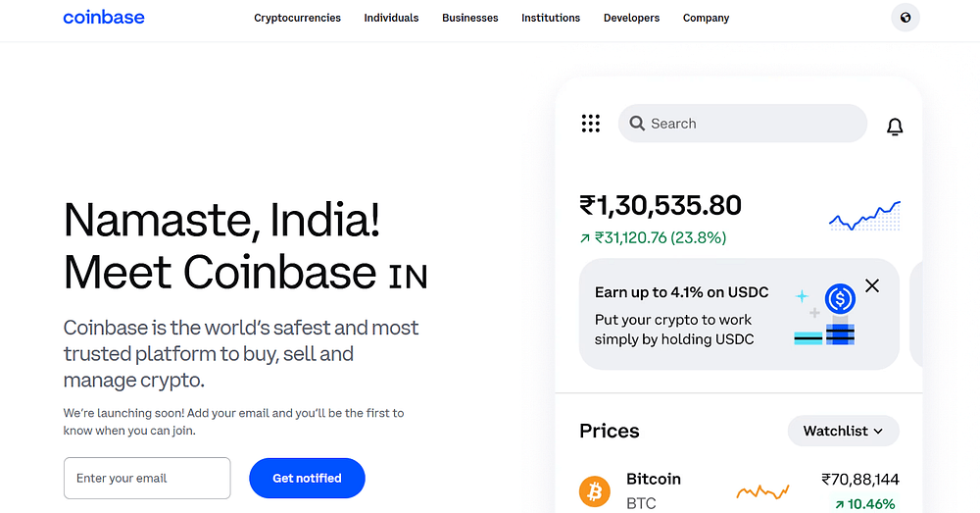Click the Enter your email field
Image resolution: width=980 pixels, height=513 pixels.
[x=147, y=479]
